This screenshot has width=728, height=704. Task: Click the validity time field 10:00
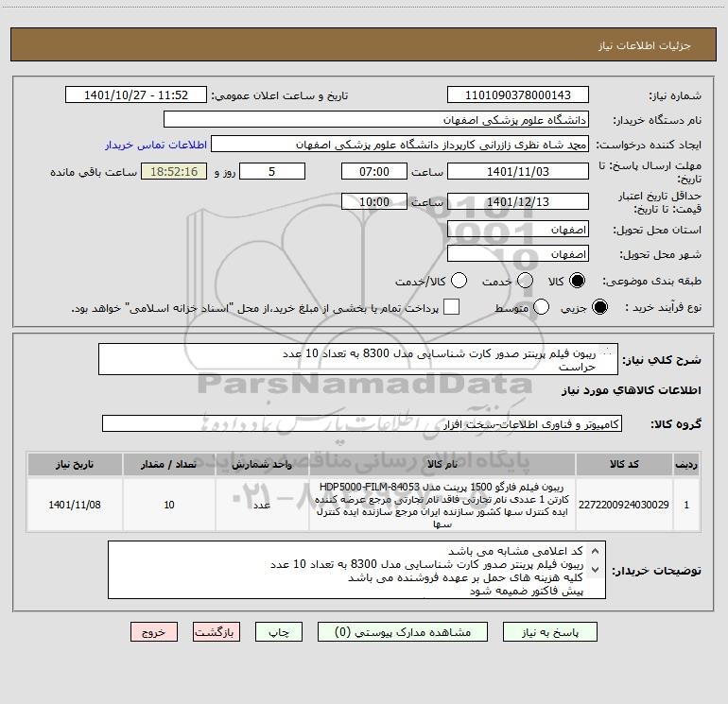[374, 201]
